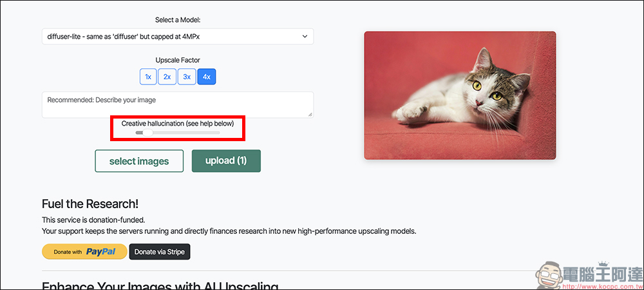644x290 pixels.
Task: Click Donate via Stripe button
Action: coord(159,252)
